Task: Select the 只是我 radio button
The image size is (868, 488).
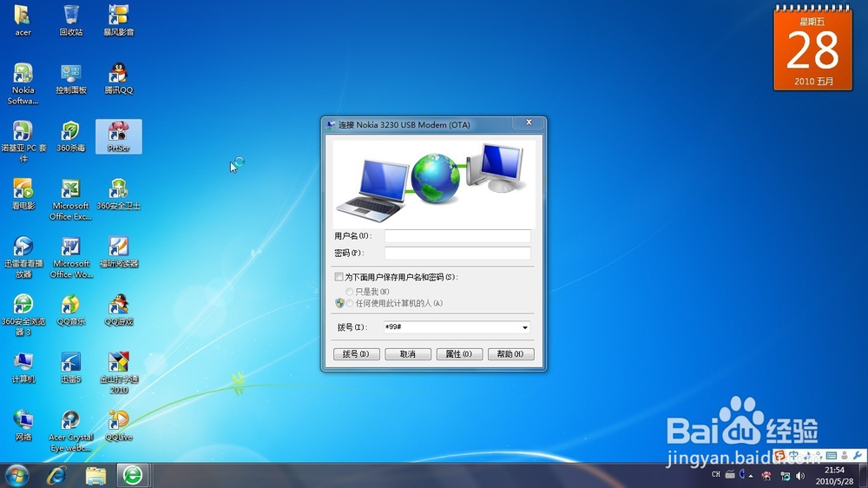Action: pos(349,292)
